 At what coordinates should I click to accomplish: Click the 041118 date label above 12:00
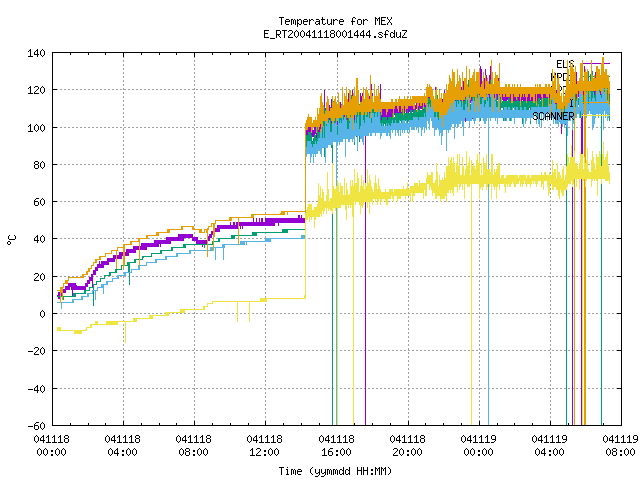pyautogui.click(x=264, y=439)
